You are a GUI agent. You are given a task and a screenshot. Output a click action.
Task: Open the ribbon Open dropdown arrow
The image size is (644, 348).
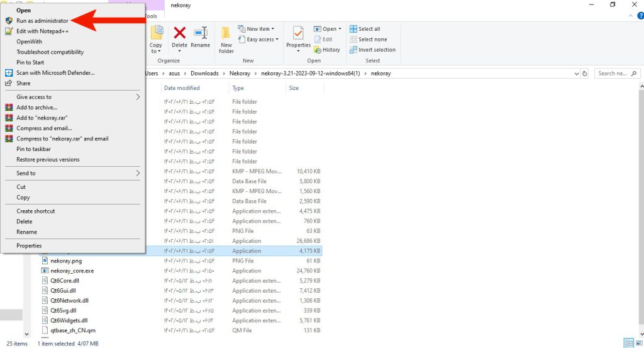(340, 29)
